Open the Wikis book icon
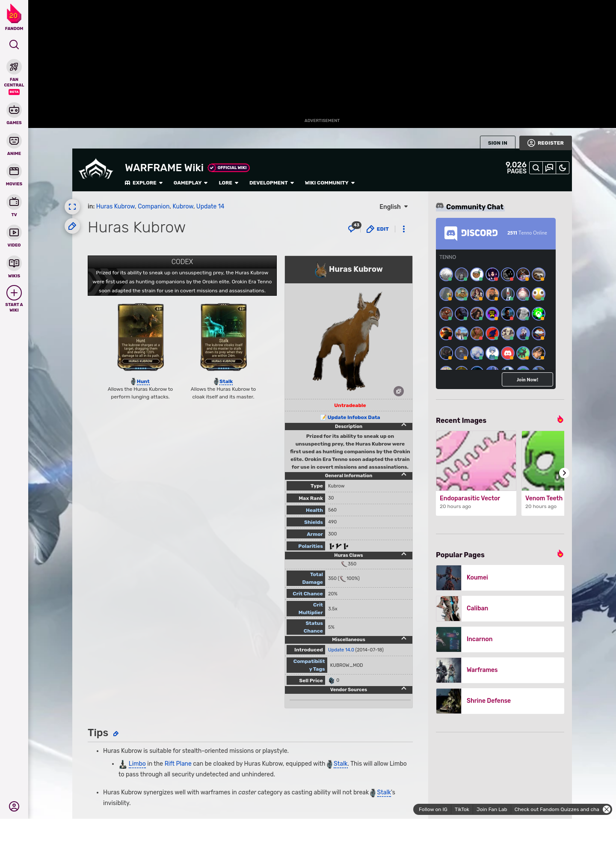The width and height of the screenshot is (616, 856). point(14,263)
